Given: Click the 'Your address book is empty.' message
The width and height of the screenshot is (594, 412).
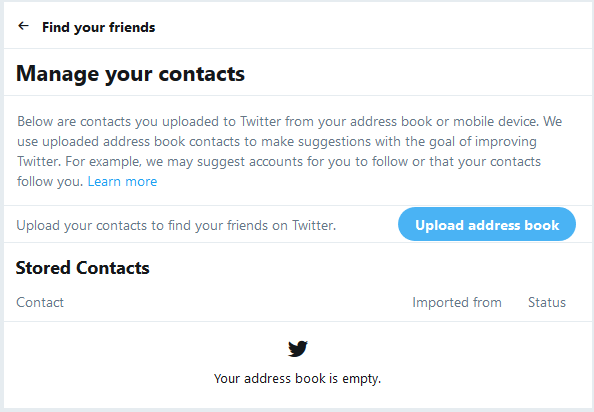Looking at the screenshot, I should pos(297,378).
